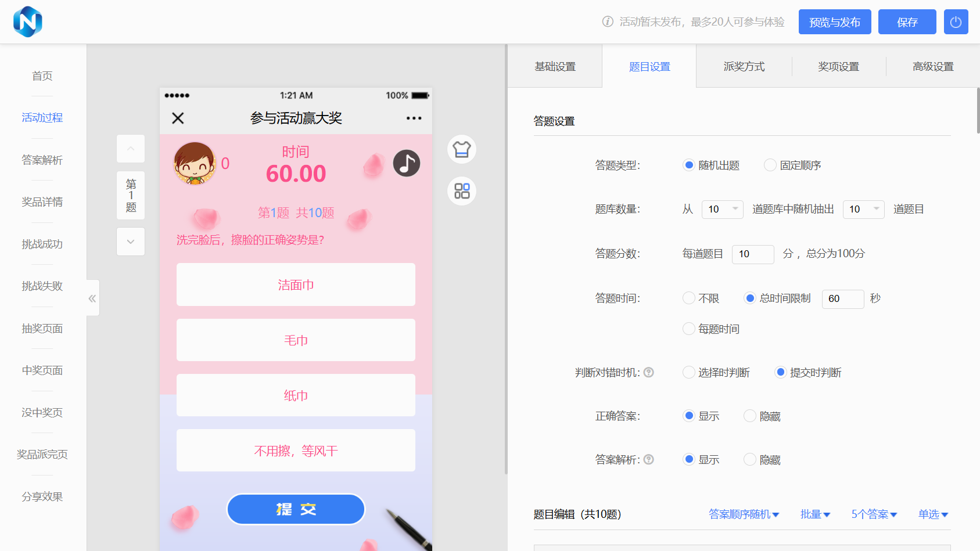Click the close X in the phone preview

click(178, 118)
